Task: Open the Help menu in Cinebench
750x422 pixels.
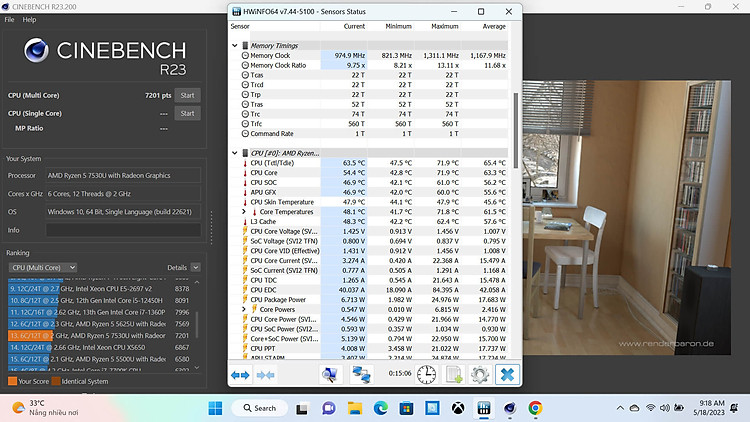Action: [29, 20]
